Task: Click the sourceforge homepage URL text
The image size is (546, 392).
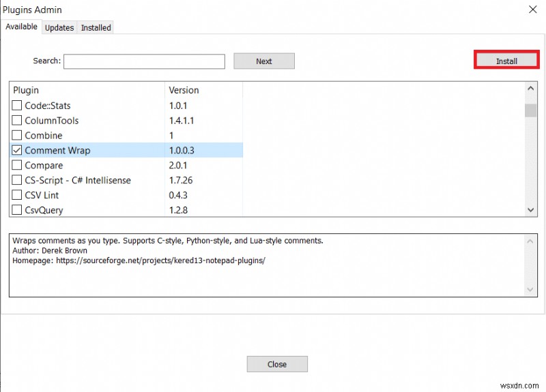Action: 160,260
